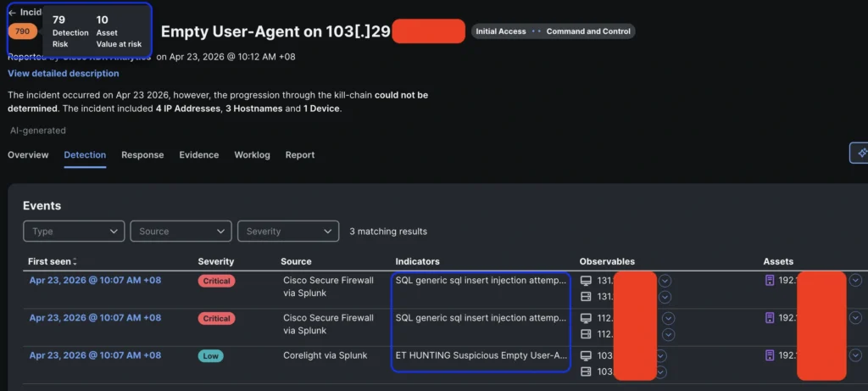Screen dimensions: 868x391
Task: Select the Detection tab
Action: click(86, 155)
